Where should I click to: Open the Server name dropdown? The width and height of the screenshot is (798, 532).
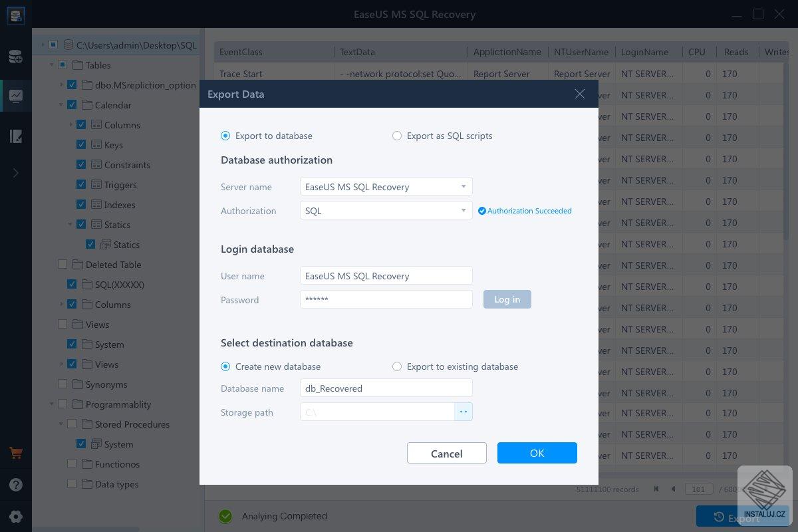click(x=386, y=187)
